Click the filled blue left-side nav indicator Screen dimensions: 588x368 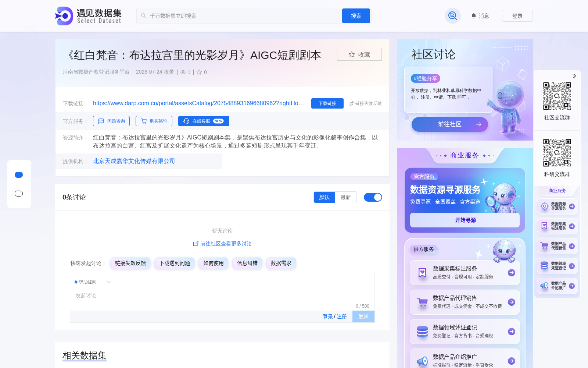click(x=19, y=175)
